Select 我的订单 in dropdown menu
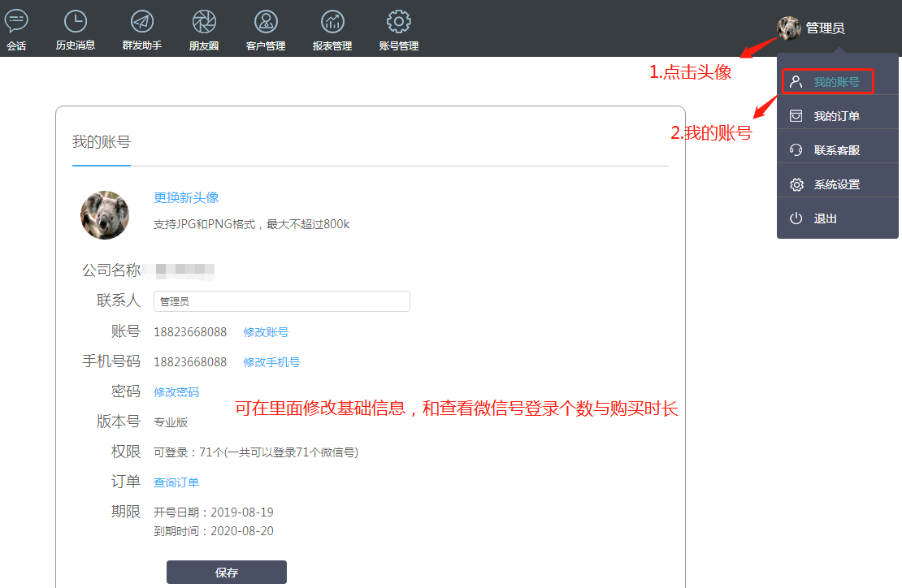The height and width of the screenshot is (588, 902). 837,116
